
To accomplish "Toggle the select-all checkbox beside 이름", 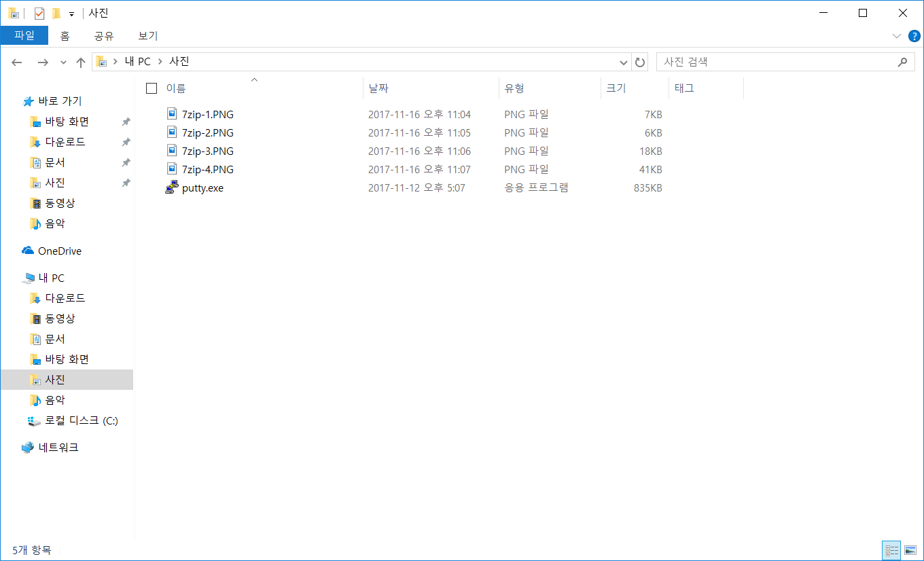I will (x=152, y=88).
